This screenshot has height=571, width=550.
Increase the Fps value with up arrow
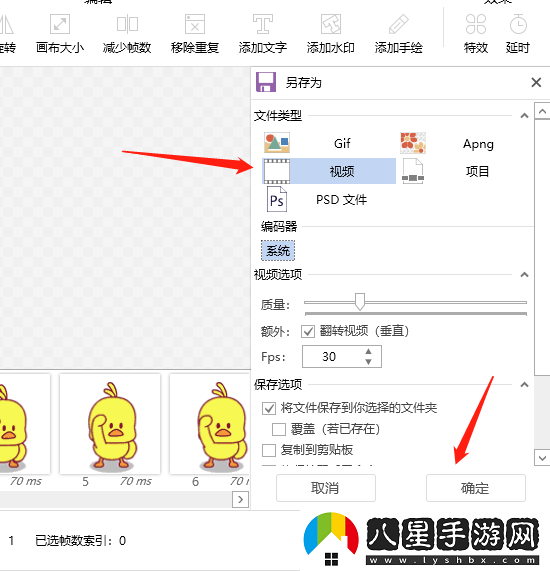(x=369, y=351)
